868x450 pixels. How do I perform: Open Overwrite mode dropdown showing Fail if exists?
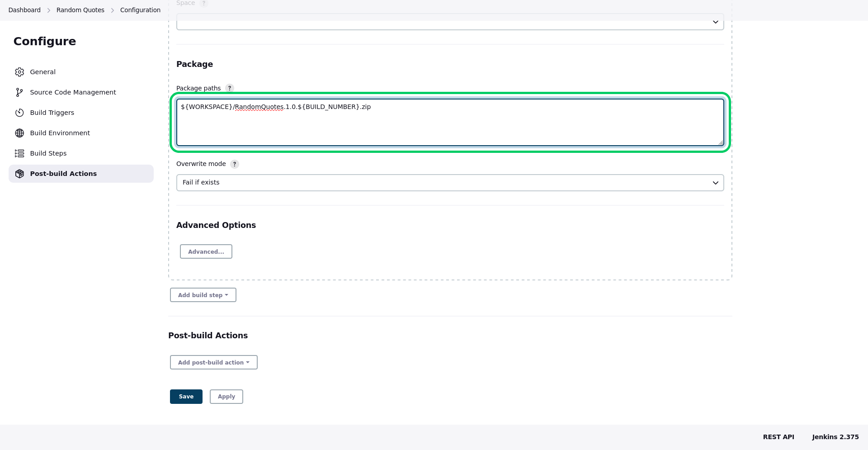click(x=450, y=183)
